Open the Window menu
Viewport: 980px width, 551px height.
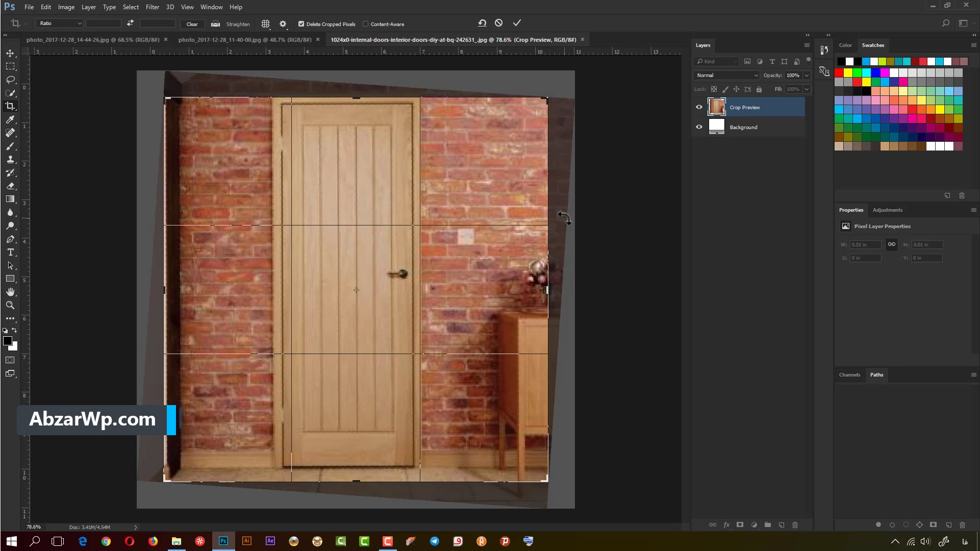(211, 7)
